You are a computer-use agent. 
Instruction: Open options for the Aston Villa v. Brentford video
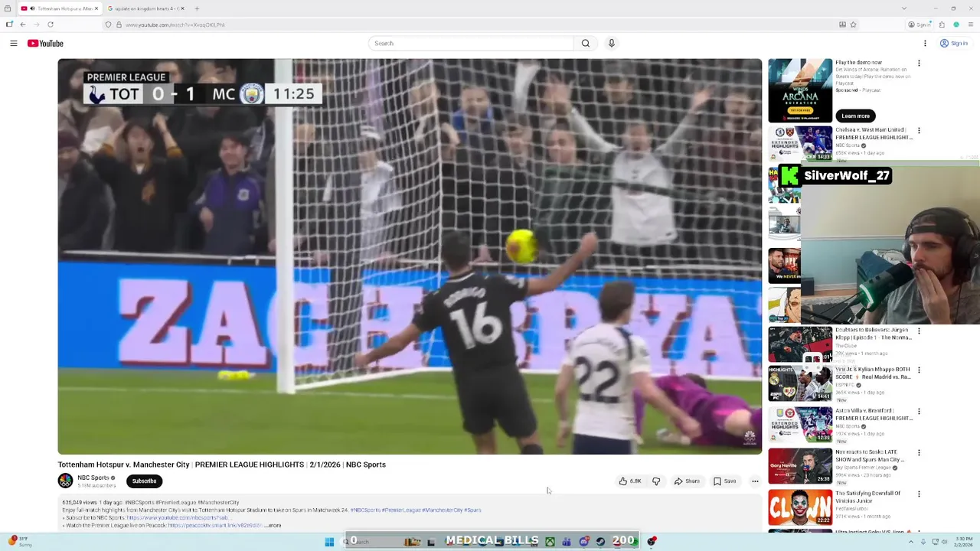[x=919, y=412]
